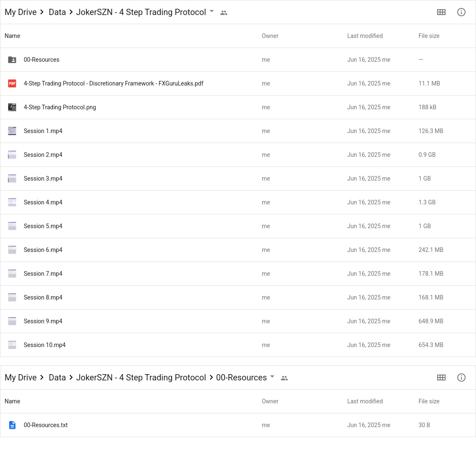The width and height of the screenshot is (476, 458).
Task: Click the Session 6.mp4 video thumbnail
Action: tap(12, 250)
